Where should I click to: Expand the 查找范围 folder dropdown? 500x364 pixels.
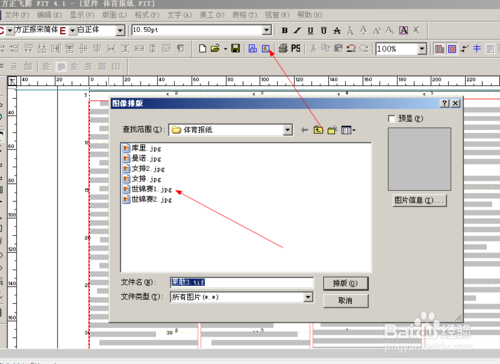click(288, 130)
